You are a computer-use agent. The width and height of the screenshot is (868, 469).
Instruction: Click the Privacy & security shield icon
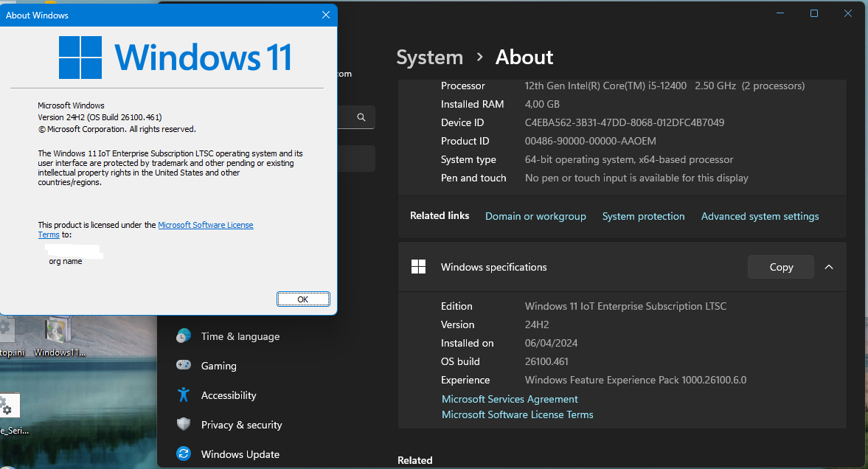(183, 424)
